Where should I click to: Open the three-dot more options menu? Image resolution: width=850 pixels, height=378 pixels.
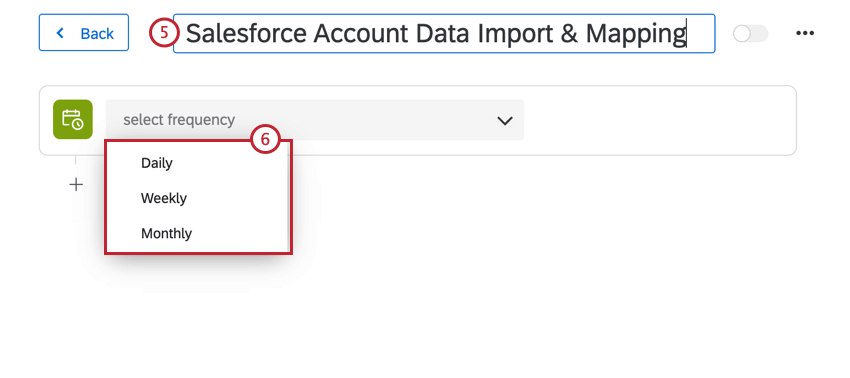(805, 34)
